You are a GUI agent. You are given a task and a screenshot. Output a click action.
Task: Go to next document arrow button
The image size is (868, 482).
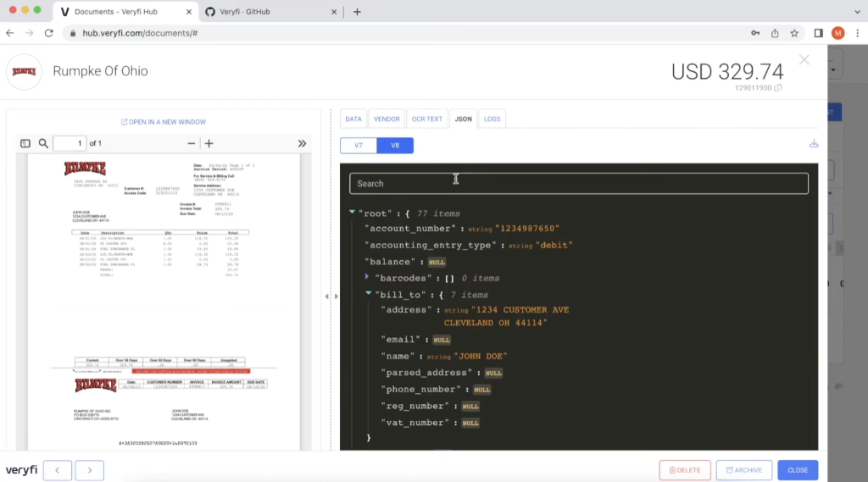tap(89, 470)
